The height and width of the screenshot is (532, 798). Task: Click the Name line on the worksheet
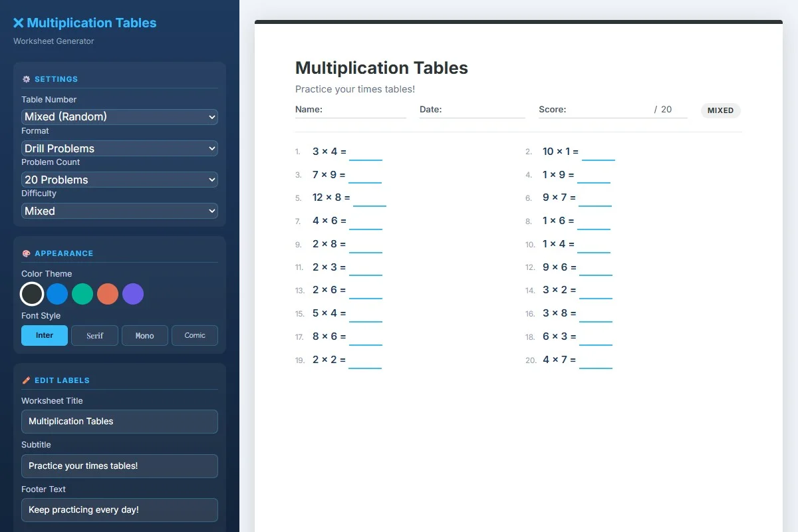[x=350, y=110]
